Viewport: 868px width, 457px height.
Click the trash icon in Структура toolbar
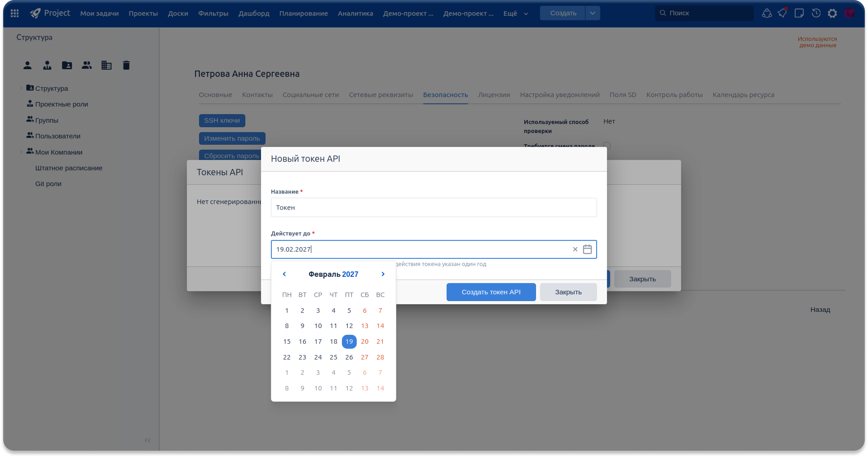click(126, 65)
